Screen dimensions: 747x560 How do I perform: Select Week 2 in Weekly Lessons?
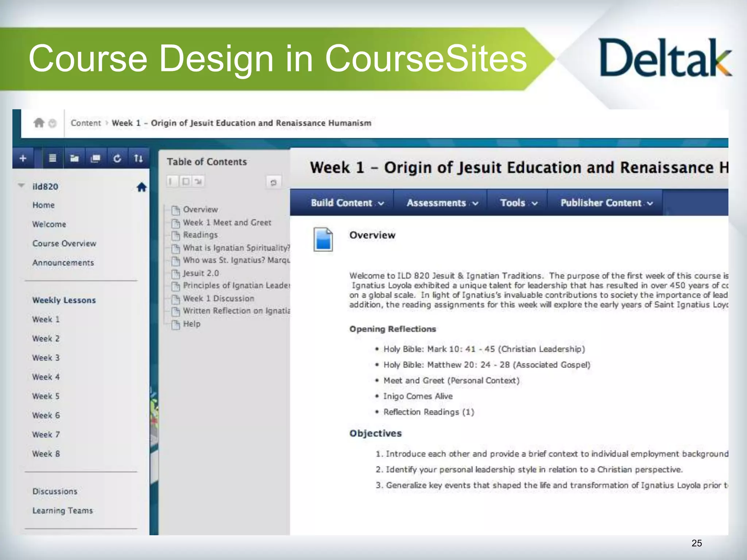click(x=46, y=339)
